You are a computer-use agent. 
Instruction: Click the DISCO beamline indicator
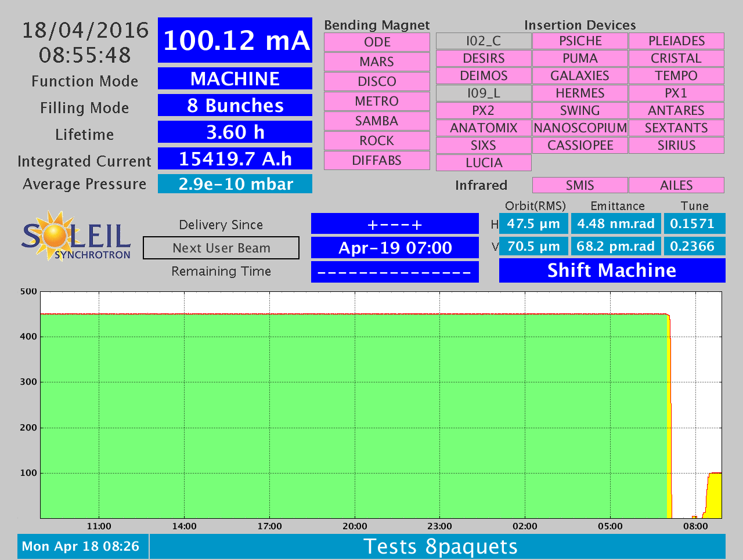point(377,82)
